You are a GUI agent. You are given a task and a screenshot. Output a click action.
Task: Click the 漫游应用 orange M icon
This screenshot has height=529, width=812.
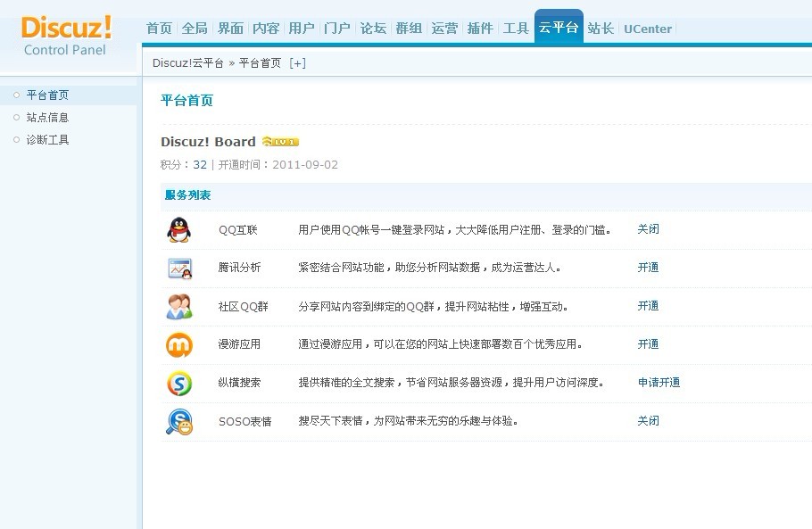click(179, 344)
